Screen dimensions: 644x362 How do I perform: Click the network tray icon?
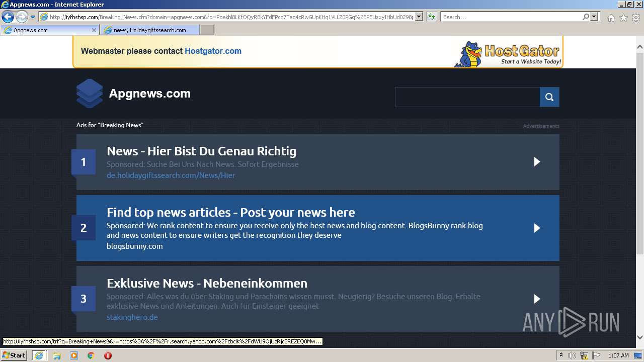pyautogui.click(x=584, y=355)
